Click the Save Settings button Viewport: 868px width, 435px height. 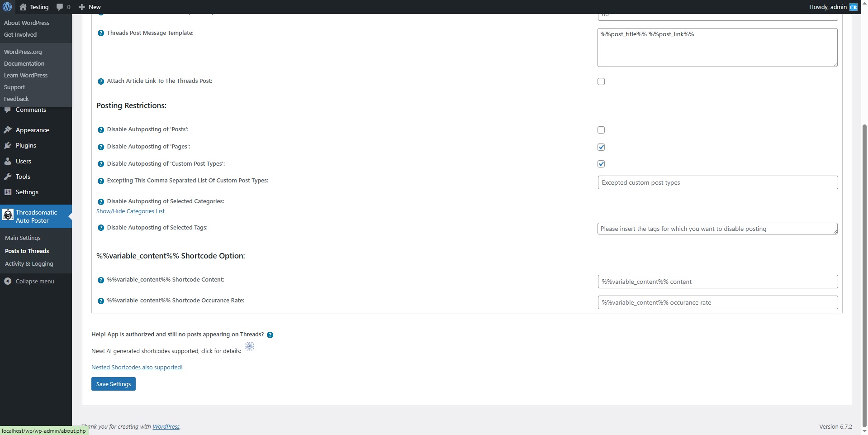114,384
